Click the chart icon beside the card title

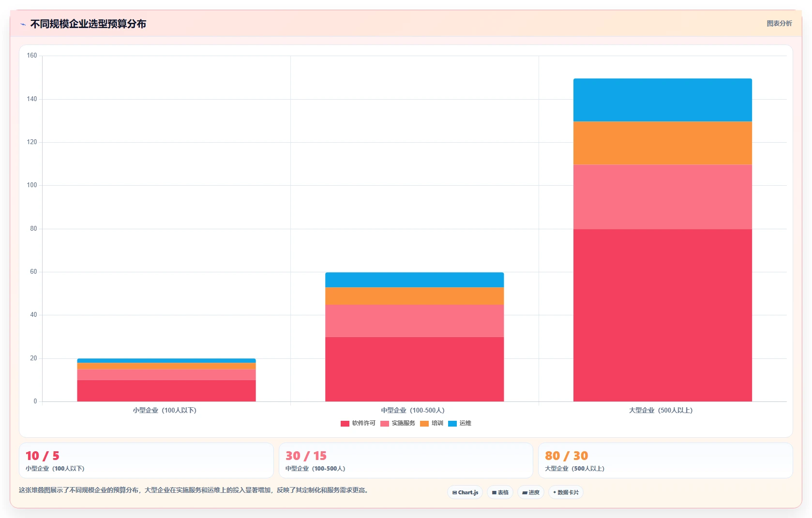[23, 24]
